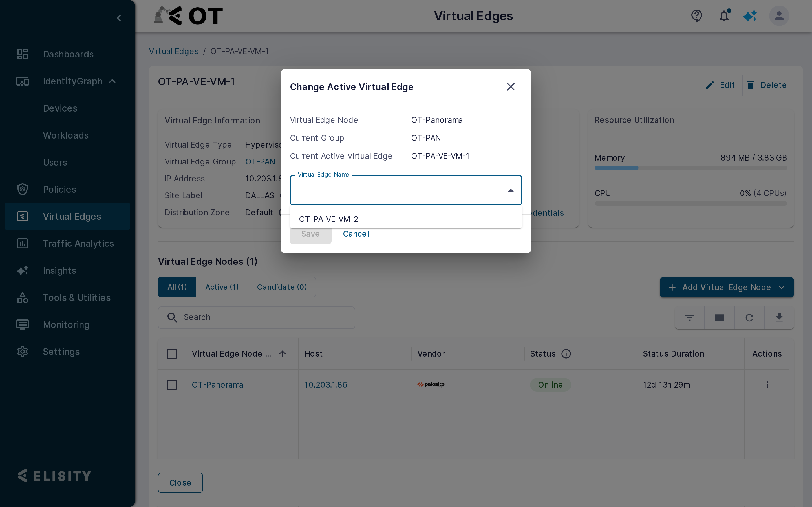Select the OT-Panorama row checkbox
This screenshot has height=507, width=812.
(x=172, y=384)
